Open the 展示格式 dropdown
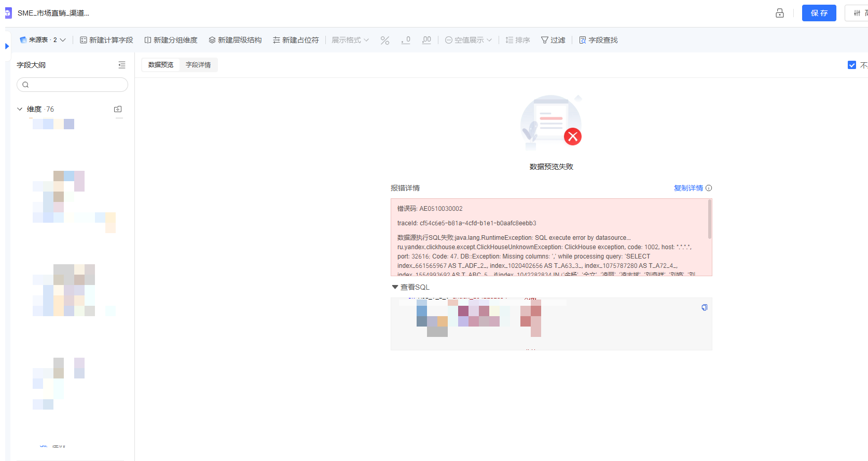 [350, 40]
